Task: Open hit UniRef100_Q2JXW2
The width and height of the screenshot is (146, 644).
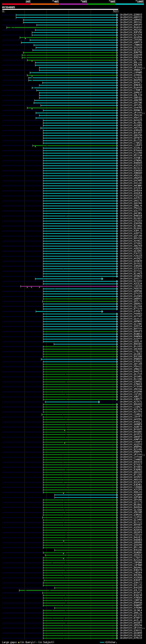Action: (131, 324)
